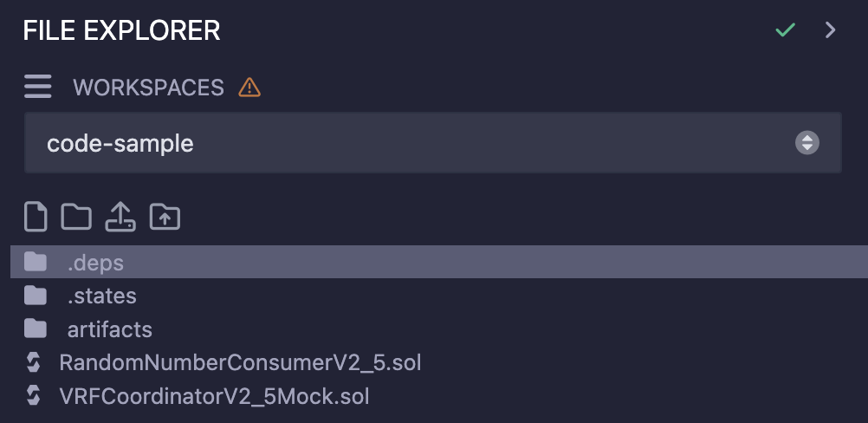Click the folder icon beside .states
868x423 pixels.
(x=36, y=296)
